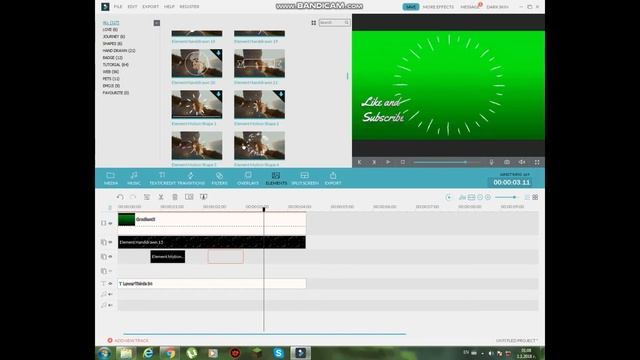This screenshot has width=640, height=360.
Task: Open the Help menu
Action: [169, 7]
